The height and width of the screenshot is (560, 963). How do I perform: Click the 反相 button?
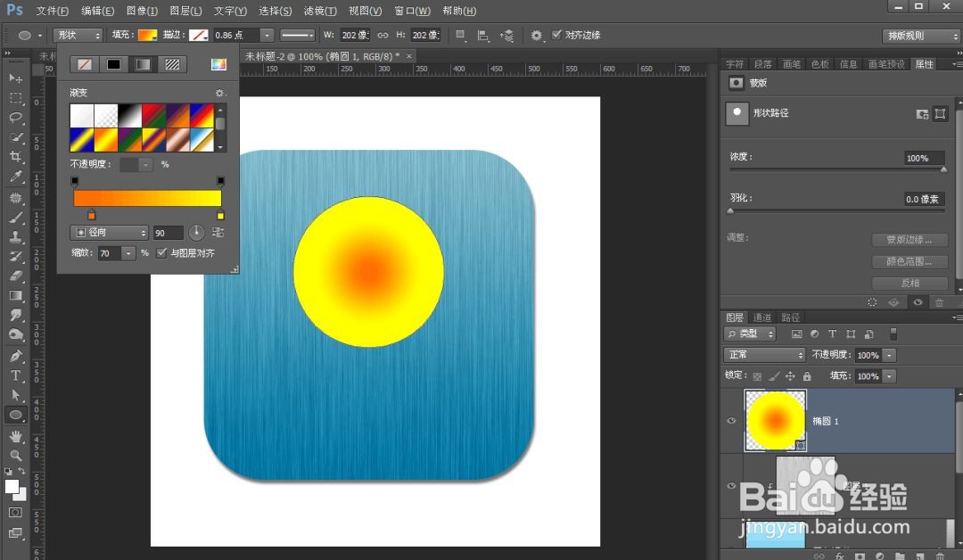(x=909, y=283)
